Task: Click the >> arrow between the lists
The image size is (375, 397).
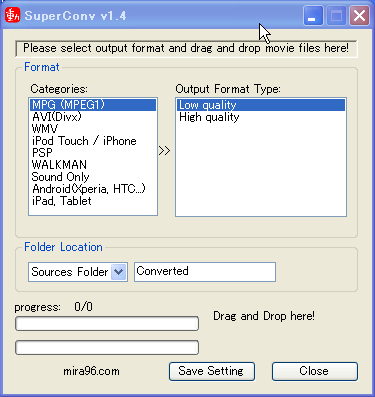Action: 164,151
